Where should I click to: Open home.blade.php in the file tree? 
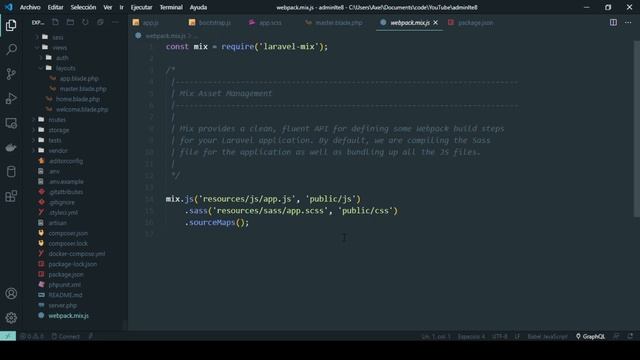(x=78, y=99)
